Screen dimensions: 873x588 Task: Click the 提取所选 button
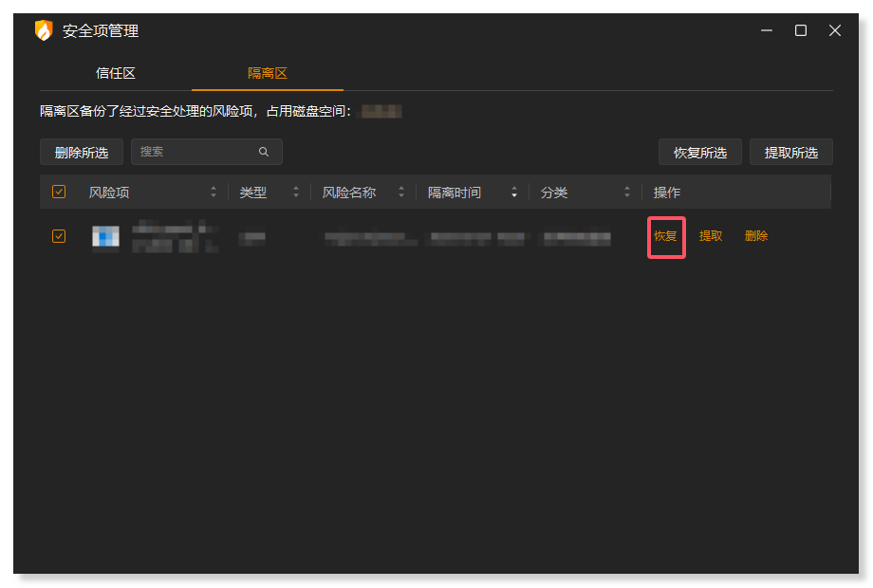pos(790,152)
